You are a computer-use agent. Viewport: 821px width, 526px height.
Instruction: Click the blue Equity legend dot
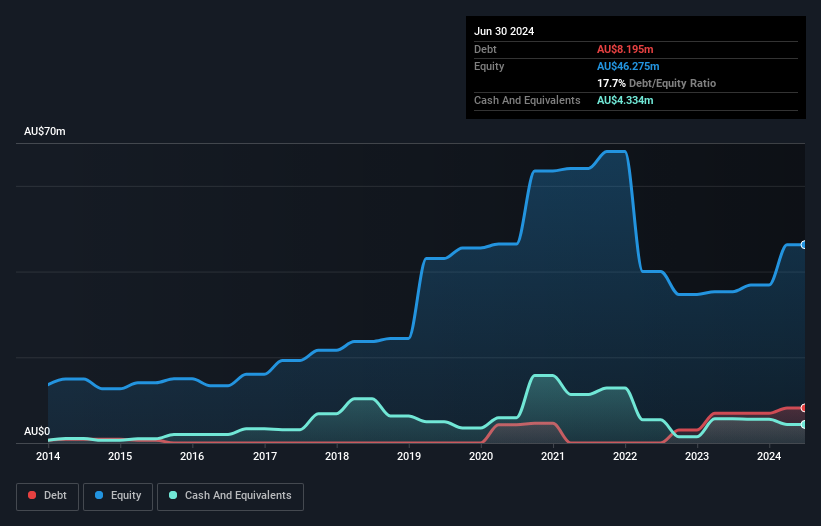click(99, 495)
